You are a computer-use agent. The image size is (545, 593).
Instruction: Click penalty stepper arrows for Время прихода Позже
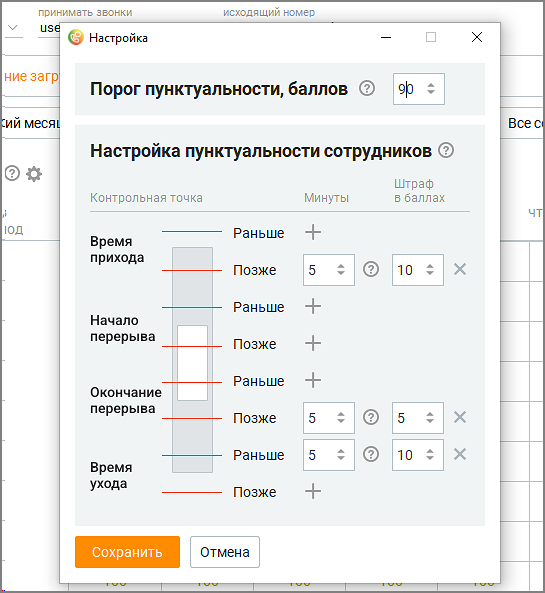tap(430, 270)
